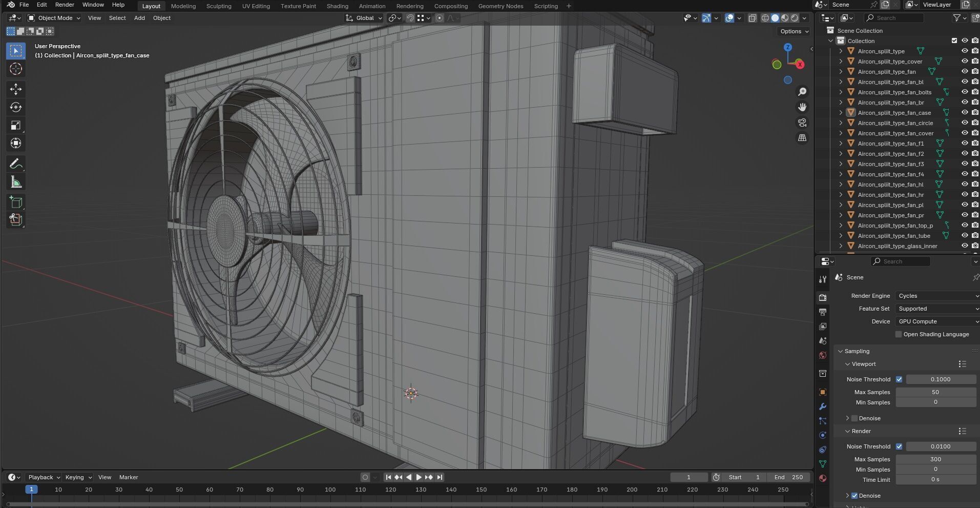Open the Object Data properties tab icon
The height and width of the screenshot is (508, 980).
coord(823,464)
